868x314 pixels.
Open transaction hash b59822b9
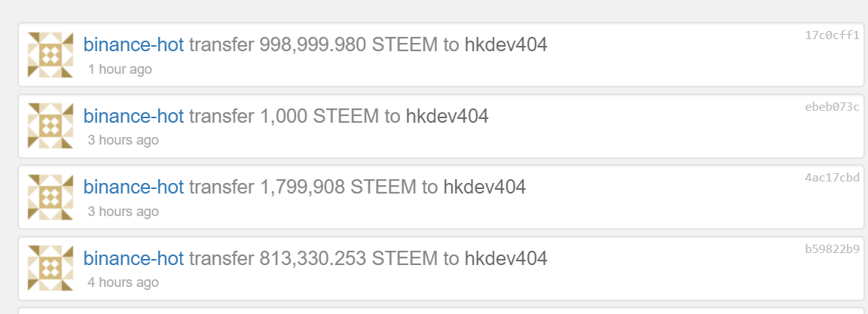coord(832,248)
